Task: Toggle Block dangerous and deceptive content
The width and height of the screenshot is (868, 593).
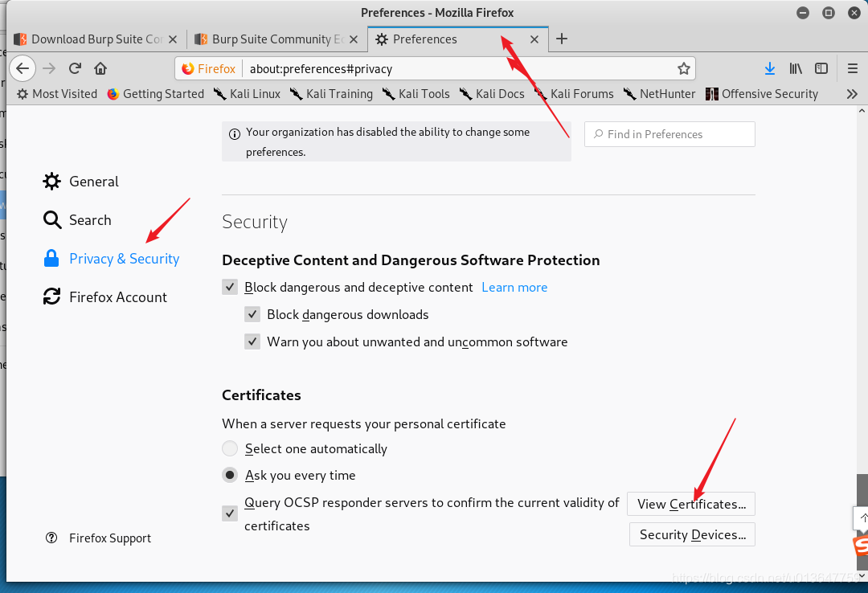Action: click(230, 287)
